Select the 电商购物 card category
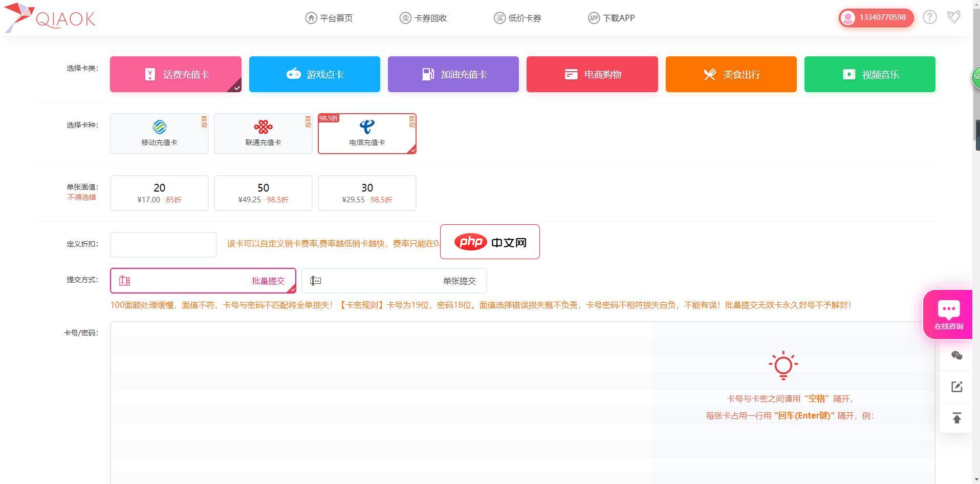The height and width of the screenshot is (484, 980). coord(592,74)
